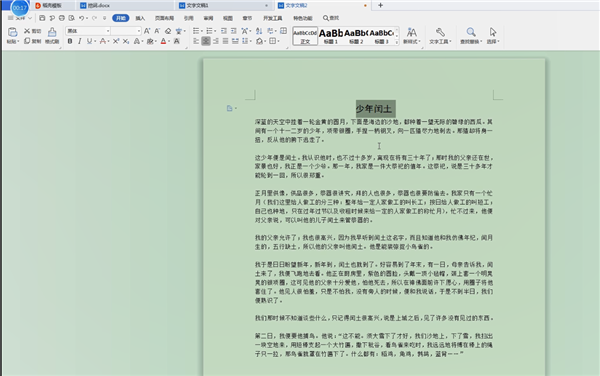The image size is (600, 376).
Task: Open a new document tab with plus
Action: 380,5
